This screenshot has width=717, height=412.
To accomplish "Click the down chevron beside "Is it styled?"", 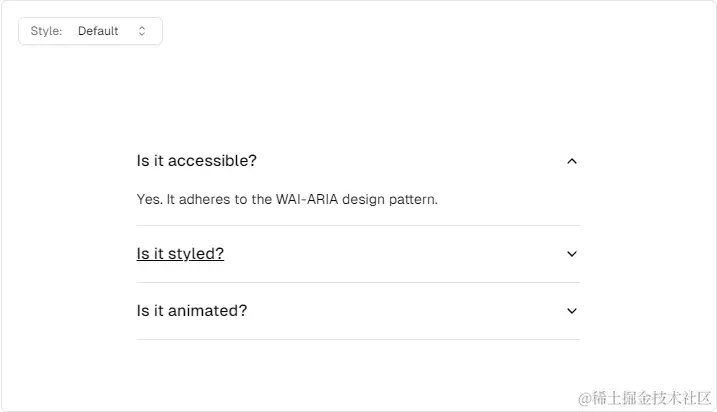I will [572, 254].
